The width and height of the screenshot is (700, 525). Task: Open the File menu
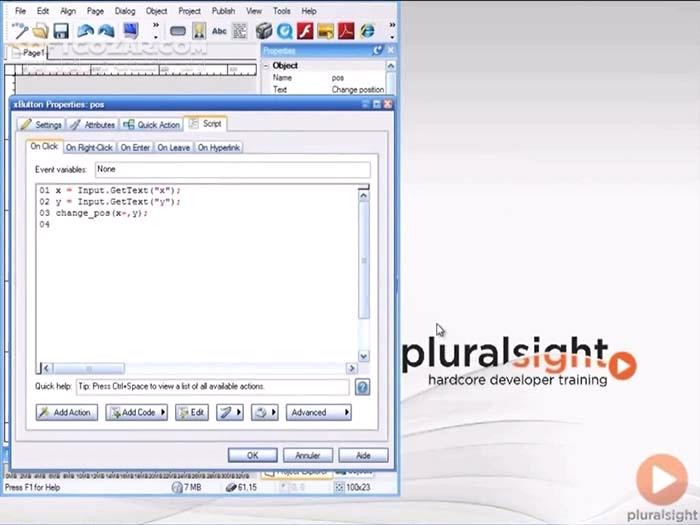point(21,11)
